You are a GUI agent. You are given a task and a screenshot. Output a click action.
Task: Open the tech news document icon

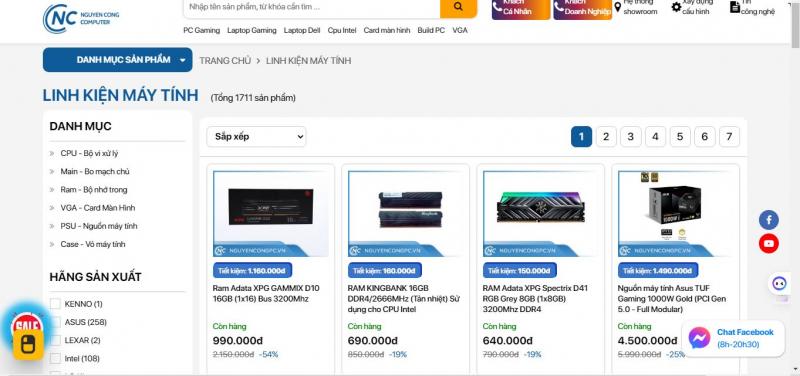(735, 7)
